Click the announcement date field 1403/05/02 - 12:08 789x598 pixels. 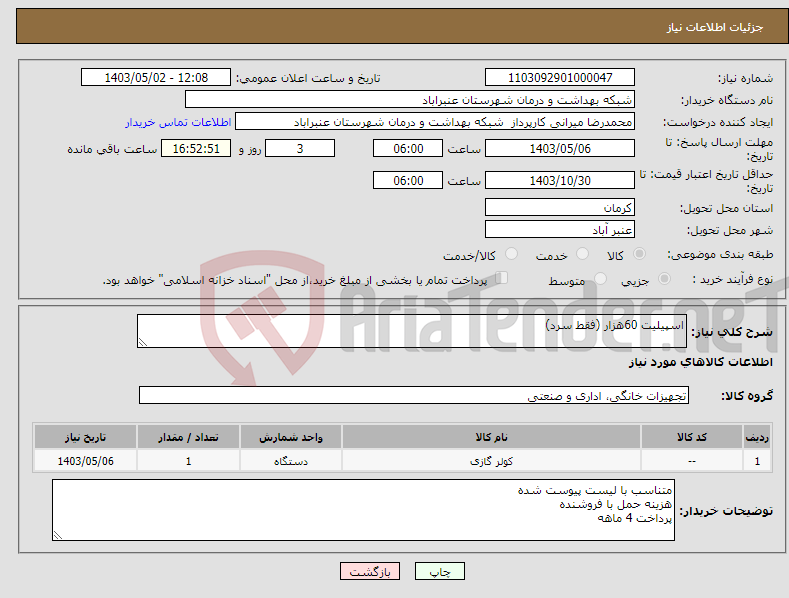(x=155, y=78)
